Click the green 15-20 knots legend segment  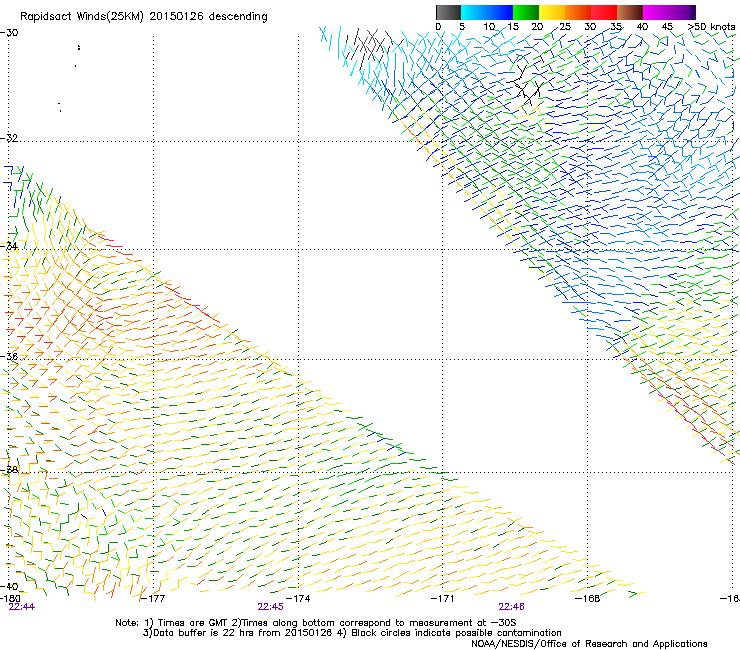526,12
